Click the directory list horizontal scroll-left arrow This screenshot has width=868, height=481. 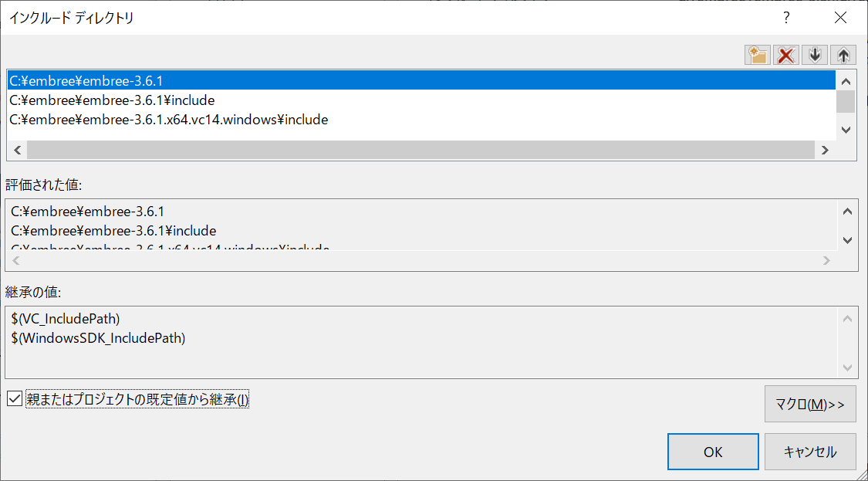coord(17,150)
